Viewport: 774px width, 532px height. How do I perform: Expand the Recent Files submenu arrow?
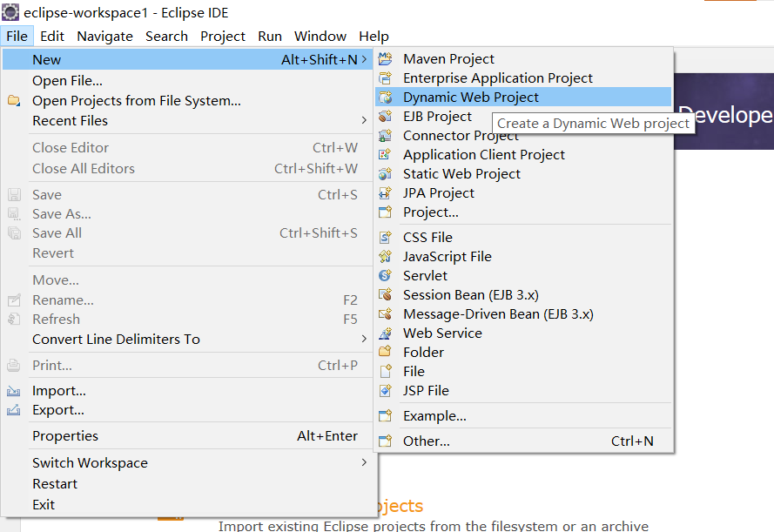364,120
